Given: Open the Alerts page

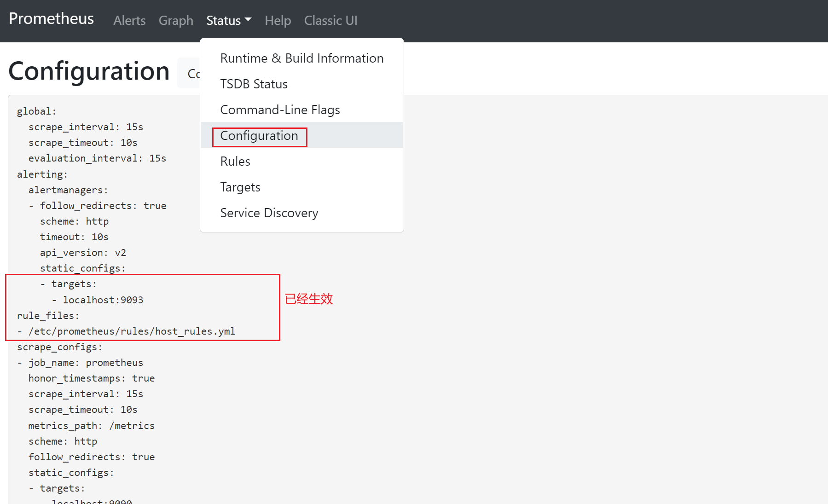Looking at the screenshot, I should 129,21.
